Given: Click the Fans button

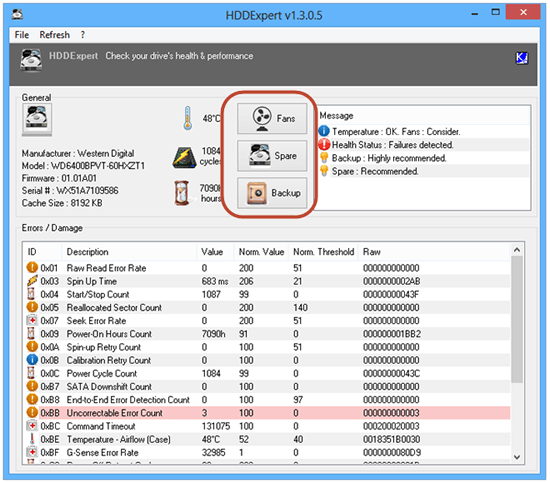Looking at the screenshot, I should pyautogui.click(x=272, y=119).
